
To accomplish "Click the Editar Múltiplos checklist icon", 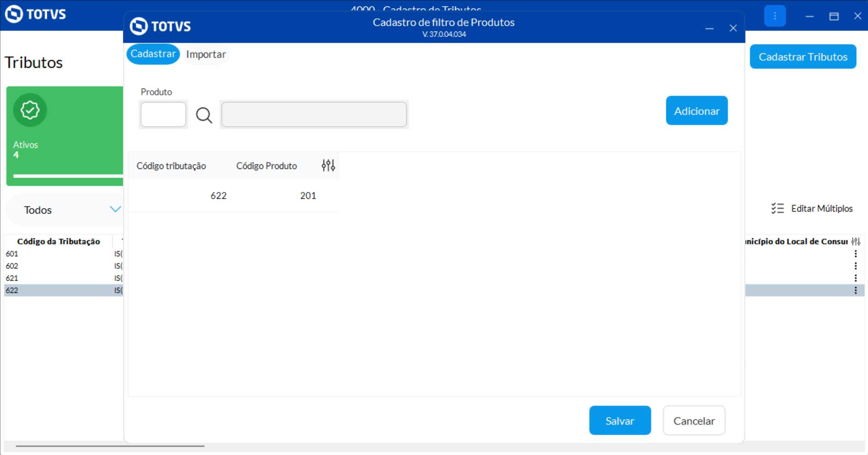I will [x=778, y=208].
